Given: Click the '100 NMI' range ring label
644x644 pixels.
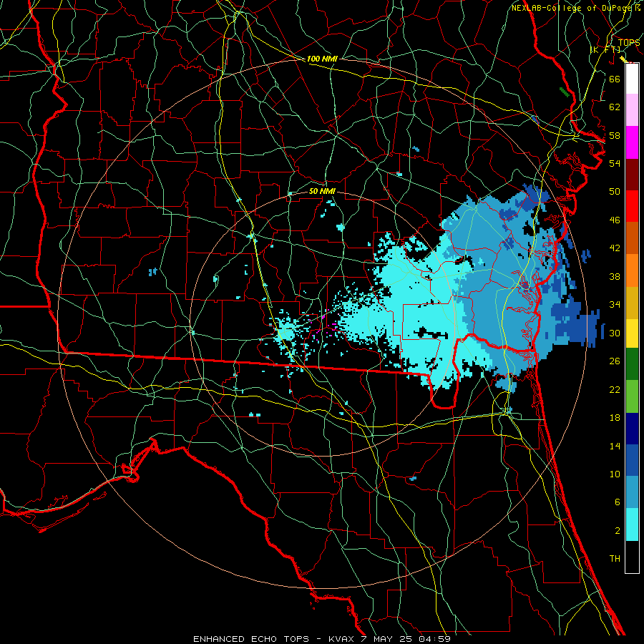Looking at the screenshot, I should click(322, 59).
